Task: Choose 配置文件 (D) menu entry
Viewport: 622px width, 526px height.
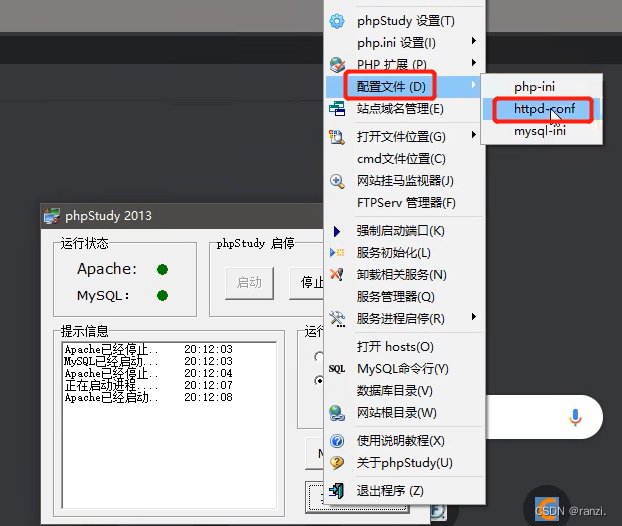Action: click(403, 86)
